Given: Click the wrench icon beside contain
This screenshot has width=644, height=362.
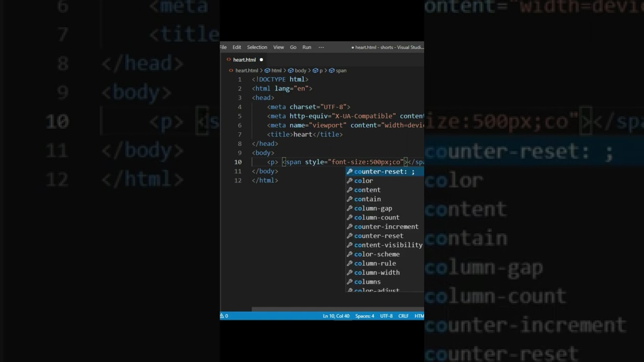Looking at the screenshot, I should click(x=350, y=199).
